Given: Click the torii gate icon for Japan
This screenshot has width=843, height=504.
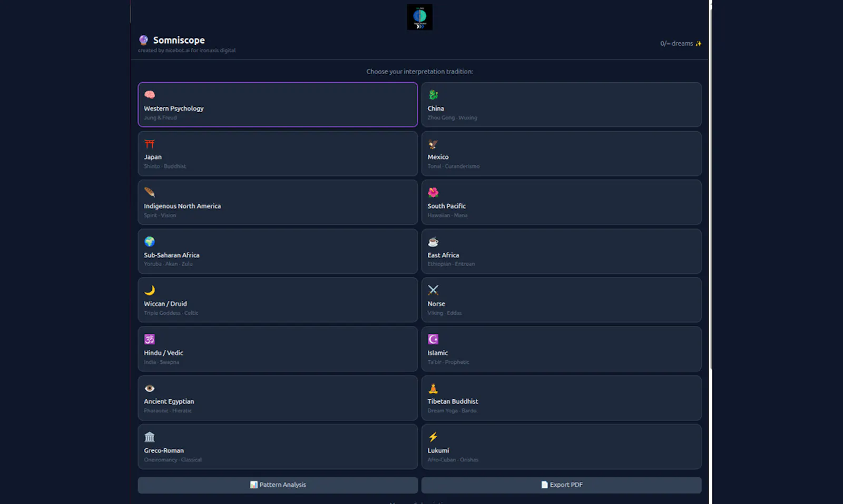Looking at the screenshot, I should [x=150, y=144].
